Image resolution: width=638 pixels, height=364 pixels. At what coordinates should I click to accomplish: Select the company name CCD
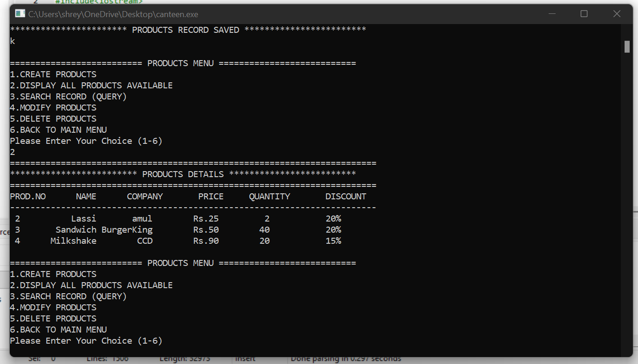(x=145, y=241)
